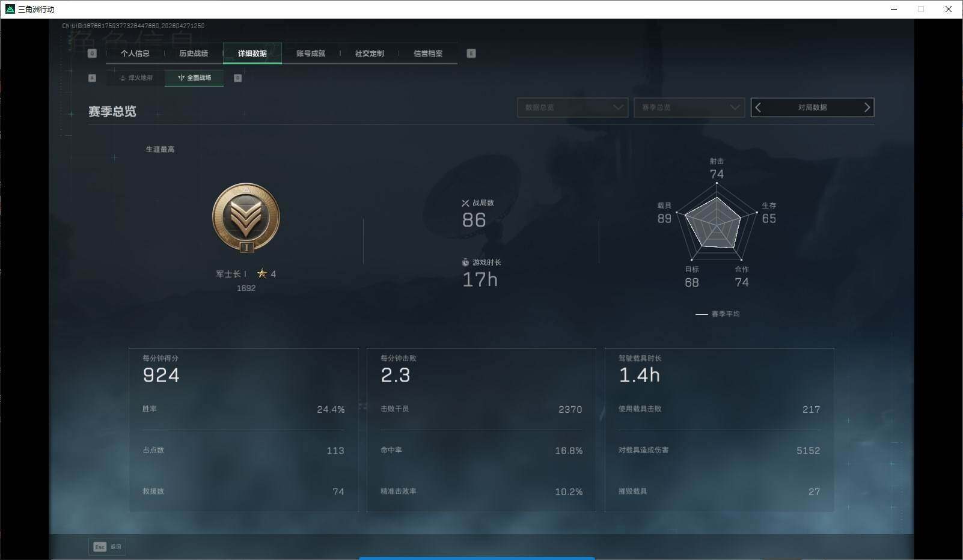Click the Q key previous-tab icon
Screen dimensions: 963x560
pyautogui.click(x=92, y=53)
